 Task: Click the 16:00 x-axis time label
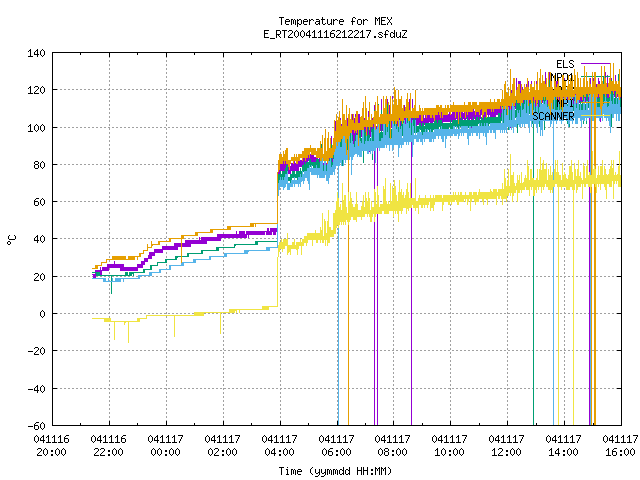click(x=620, y=452)
